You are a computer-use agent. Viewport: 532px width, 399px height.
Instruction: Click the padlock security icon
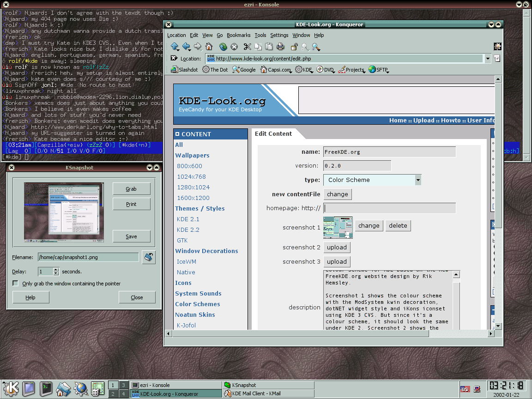(294, 47)
